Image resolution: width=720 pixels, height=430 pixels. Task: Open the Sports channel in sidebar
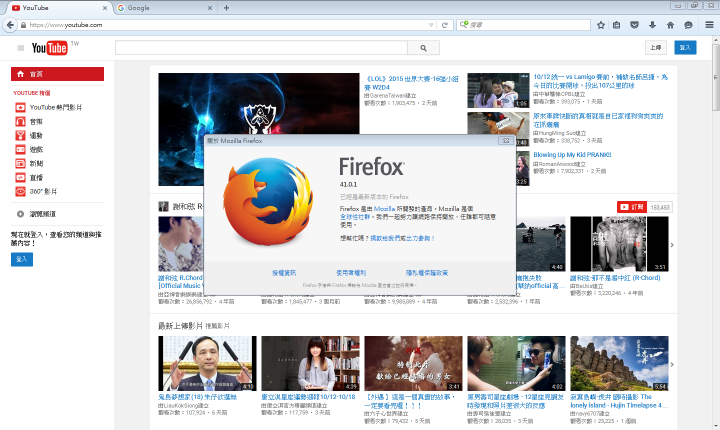point(36,136)
